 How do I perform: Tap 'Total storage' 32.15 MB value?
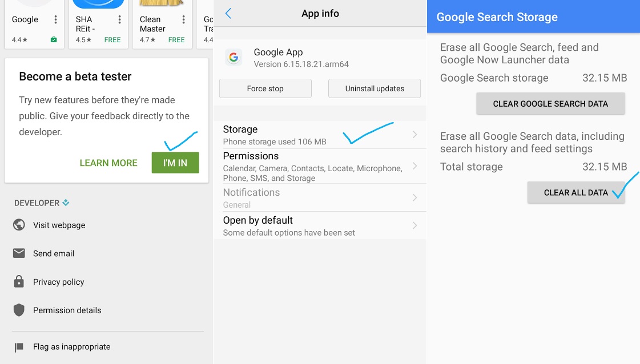point(605,167)
